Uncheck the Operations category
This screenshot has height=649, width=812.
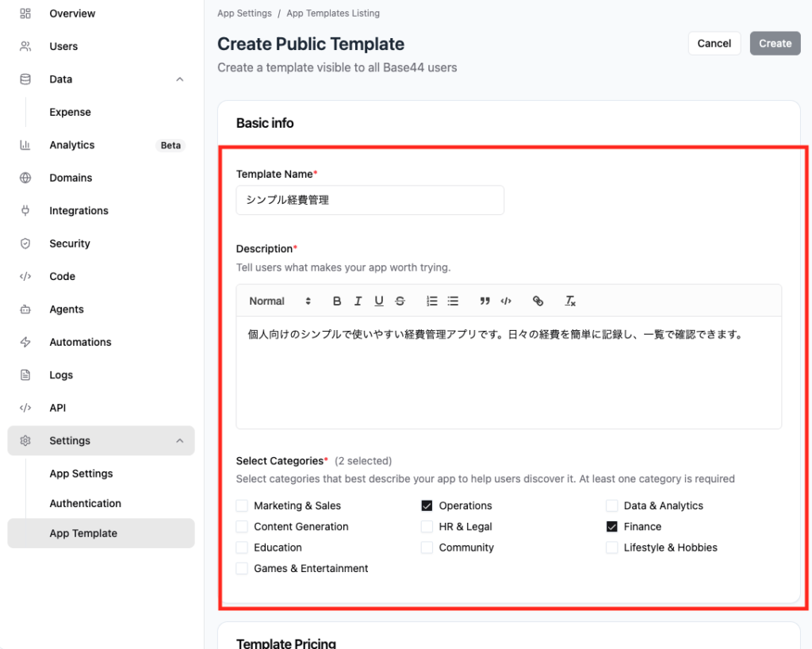427,505
